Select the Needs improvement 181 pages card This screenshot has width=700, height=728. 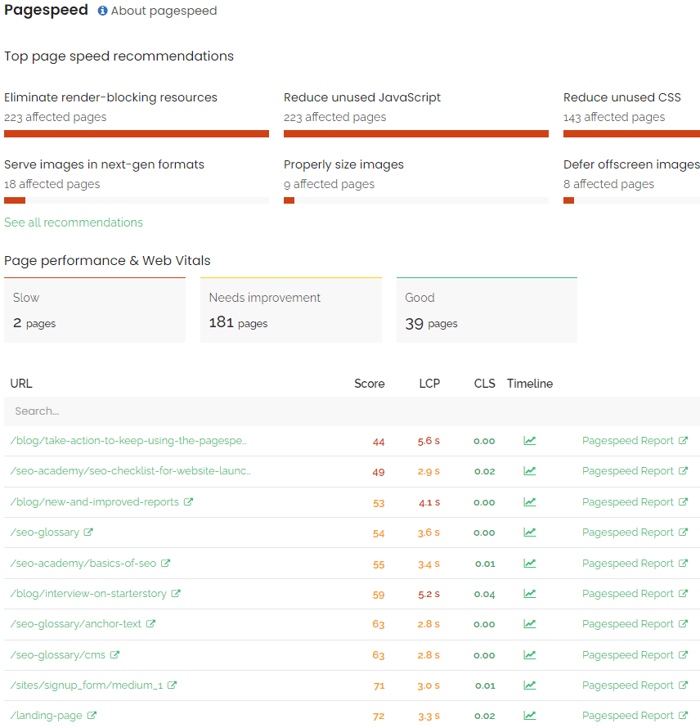(x=291, y=310)
